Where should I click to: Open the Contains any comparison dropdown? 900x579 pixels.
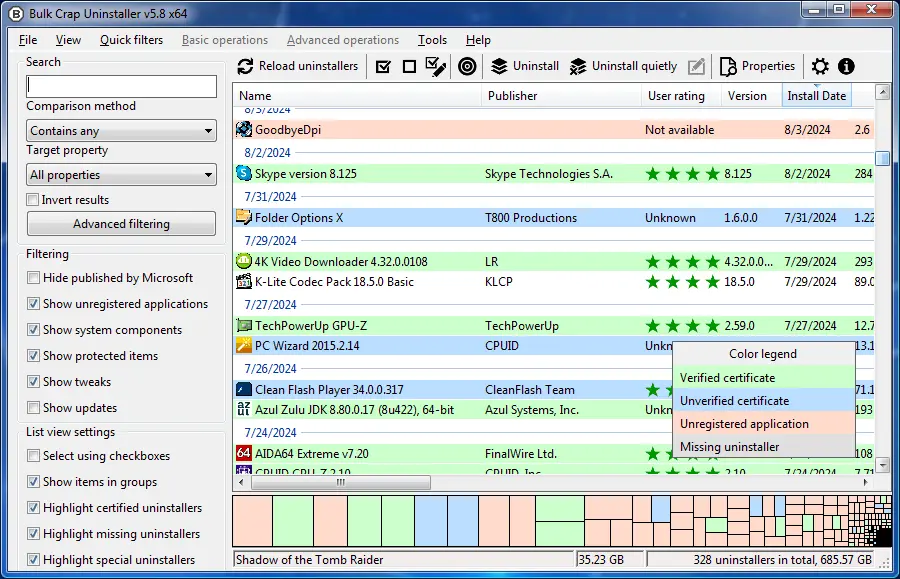point(121,131)
